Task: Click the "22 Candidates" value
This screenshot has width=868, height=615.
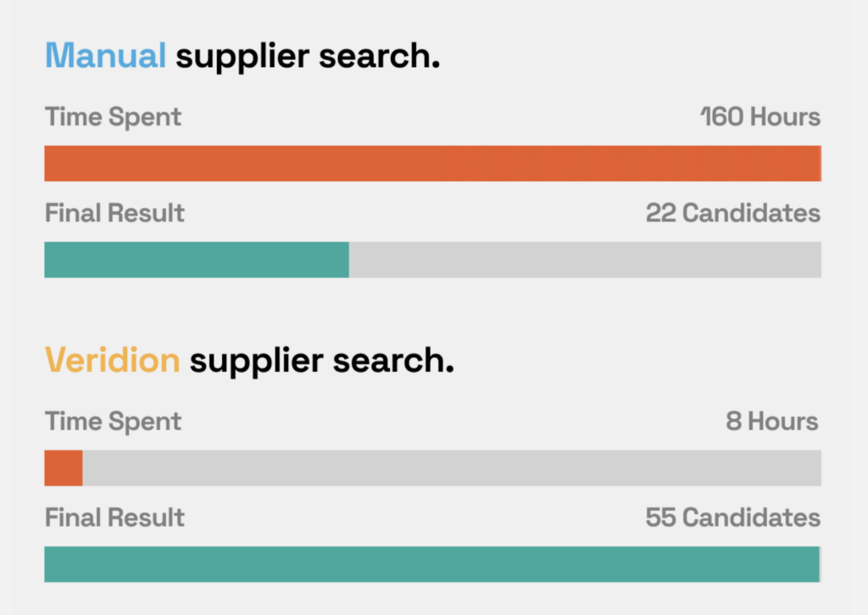Action: click(x=733, y=213)
